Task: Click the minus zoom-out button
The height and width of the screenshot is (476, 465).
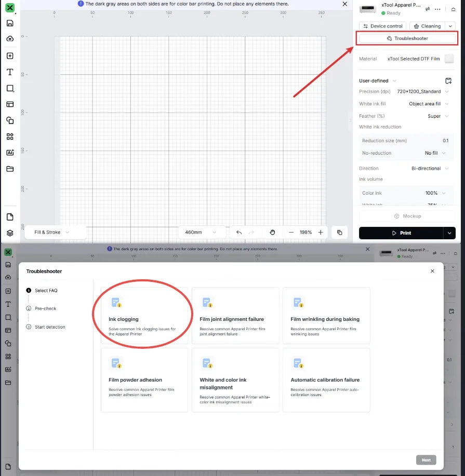Action: (x=291, y=233)
